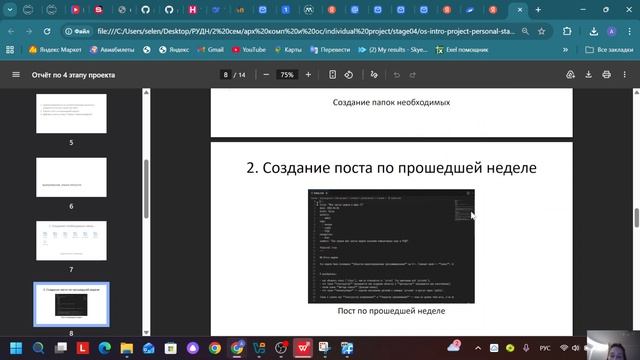Click the PDF zoom out minus button
This screenshot has width=640, height=360.
(x=266, y=75)
